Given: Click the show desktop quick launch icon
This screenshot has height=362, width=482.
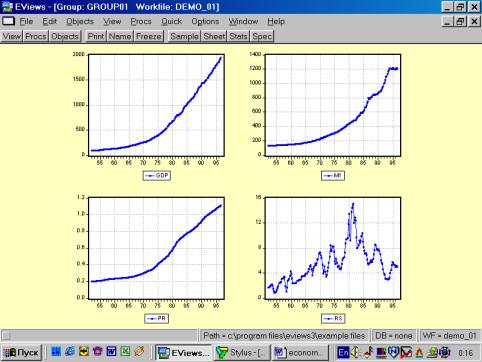Looking at the screenshot, I should 56,351.
